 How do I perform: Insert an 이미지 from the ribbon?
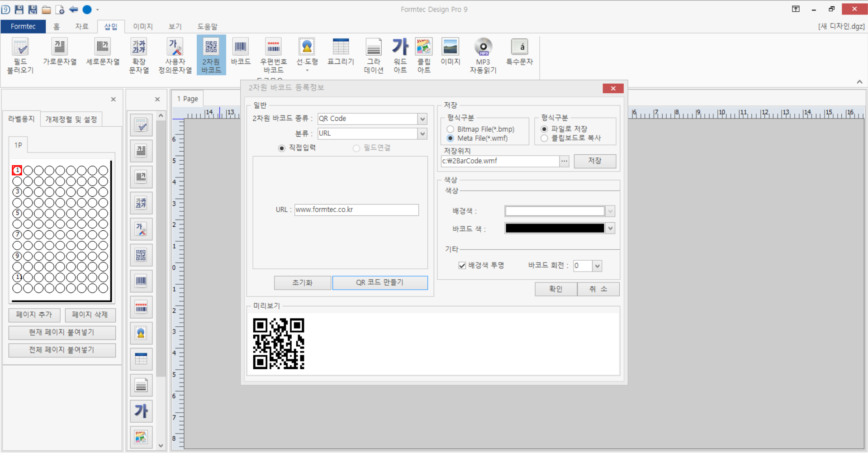[x=450, y=52]
